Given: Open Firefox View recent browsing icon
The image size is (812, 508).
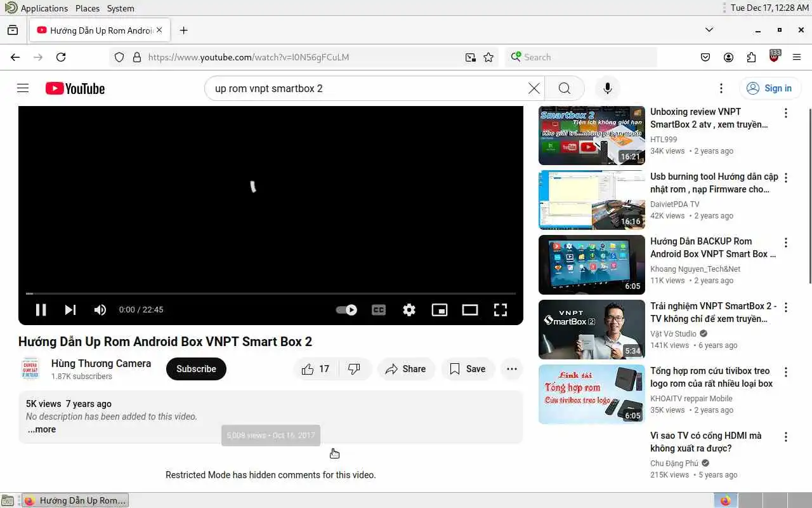Looking at the screenshot, I should click(x=13, y=30).
